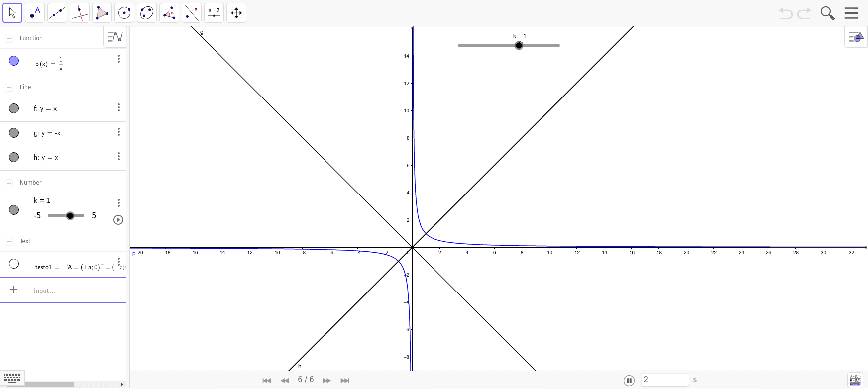Screen dimensions: 868x389
Task: Collapse the Number group
Action: (9, 183)
